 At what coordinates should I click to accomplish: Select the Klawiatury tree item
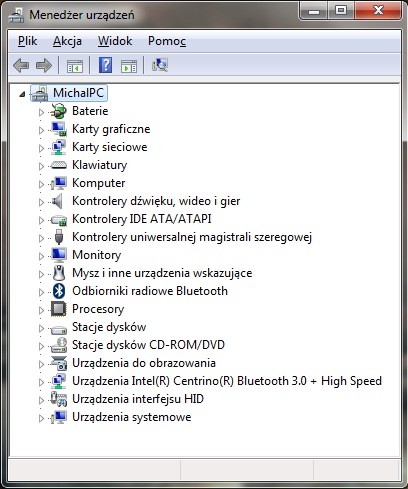click(x=100, y=165)
